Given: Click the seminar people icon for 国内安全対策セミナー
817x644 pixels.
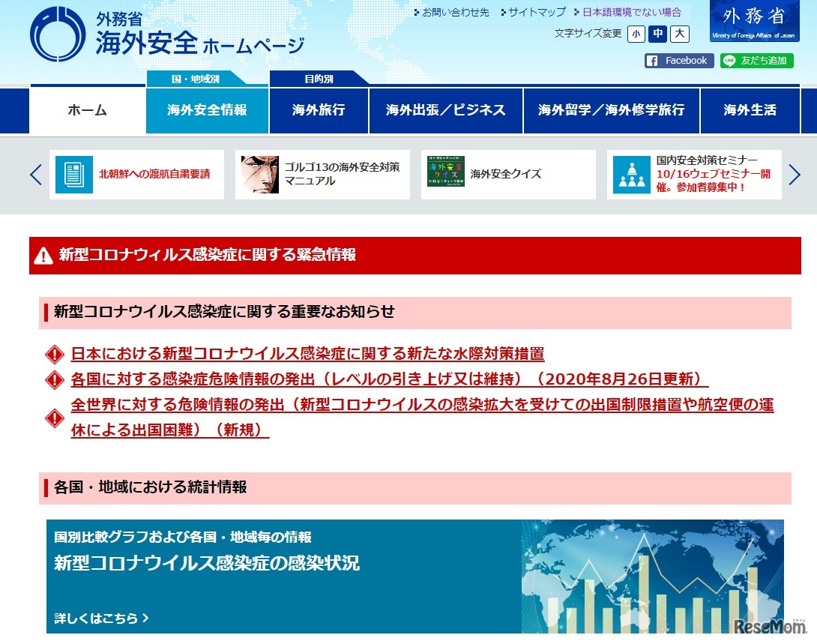Looking at the screenshot, I should 632,174.
